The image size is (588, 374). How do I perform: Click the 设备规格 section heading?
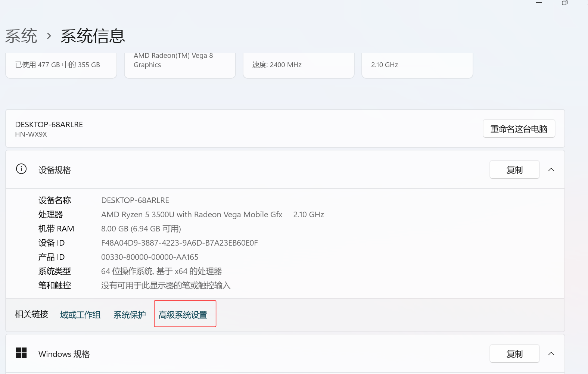55,170
